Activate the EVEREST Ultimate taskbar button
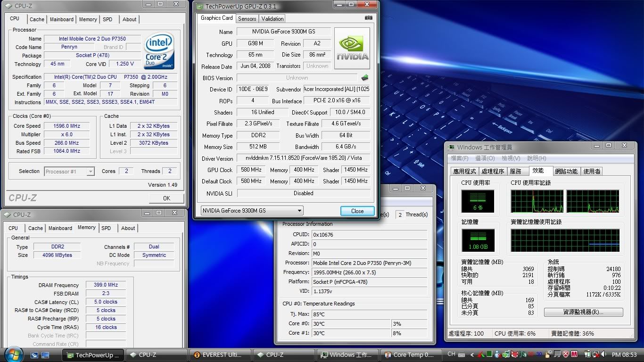 [x=220, y=355]
